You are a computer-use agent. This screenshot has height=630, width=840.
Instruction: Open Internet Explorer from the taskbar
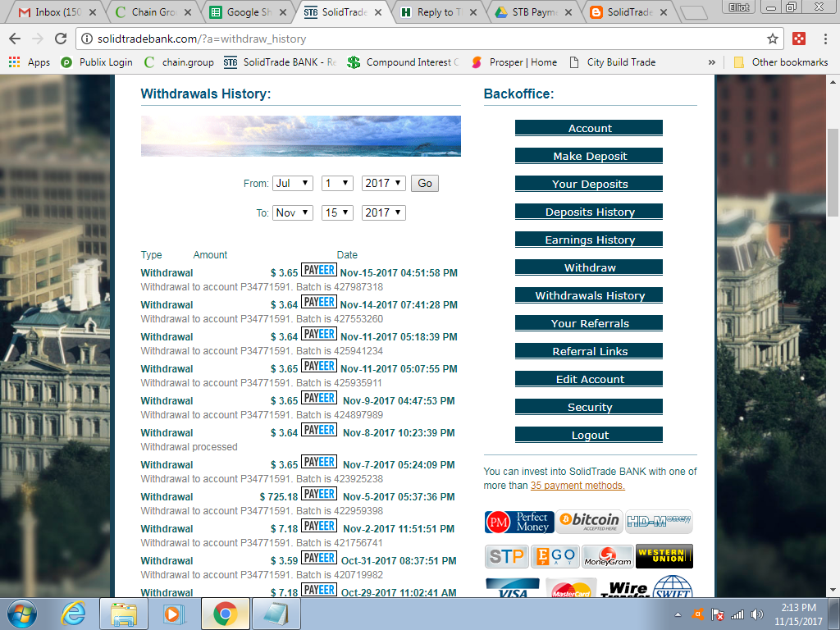tap(74, 613)
